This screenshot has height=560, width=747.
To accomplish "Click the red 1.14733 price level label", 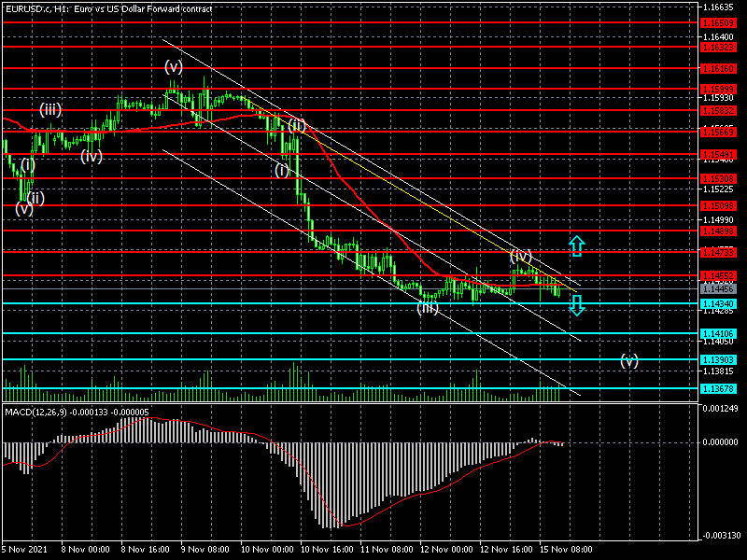I will point(718,252).
